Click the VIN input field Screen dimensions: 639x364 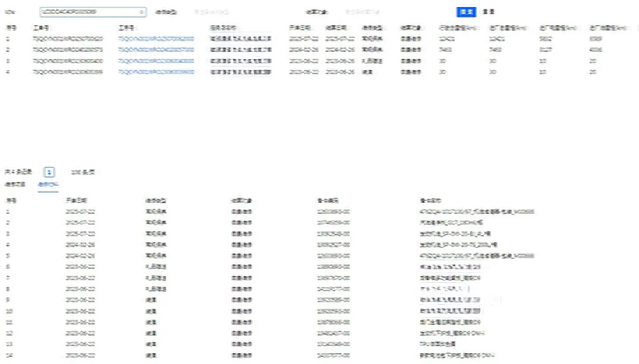coord(90,12)
